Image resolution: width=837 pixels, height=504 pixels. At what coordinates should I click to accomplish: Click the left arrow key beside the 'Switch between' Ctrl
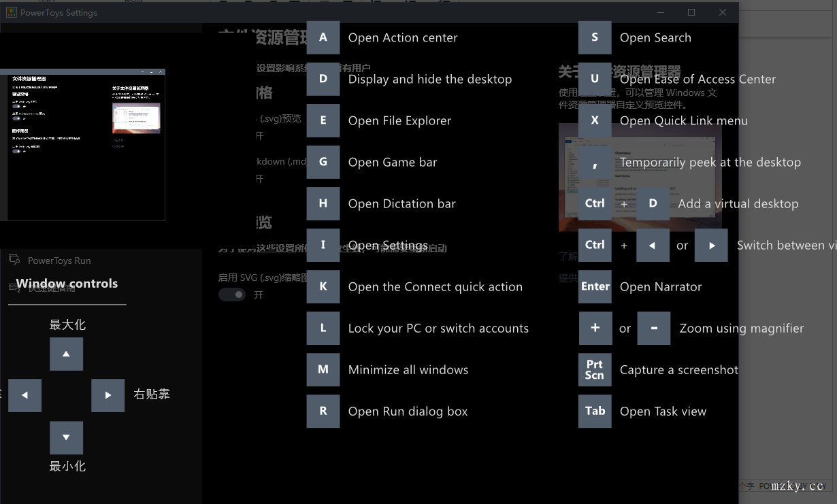653,245
